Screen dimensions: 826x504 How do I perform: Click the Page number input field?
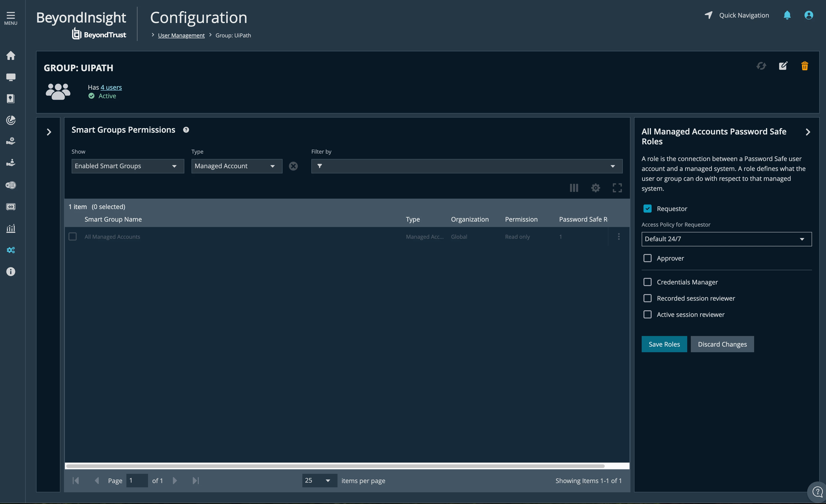tap(137, 481)
